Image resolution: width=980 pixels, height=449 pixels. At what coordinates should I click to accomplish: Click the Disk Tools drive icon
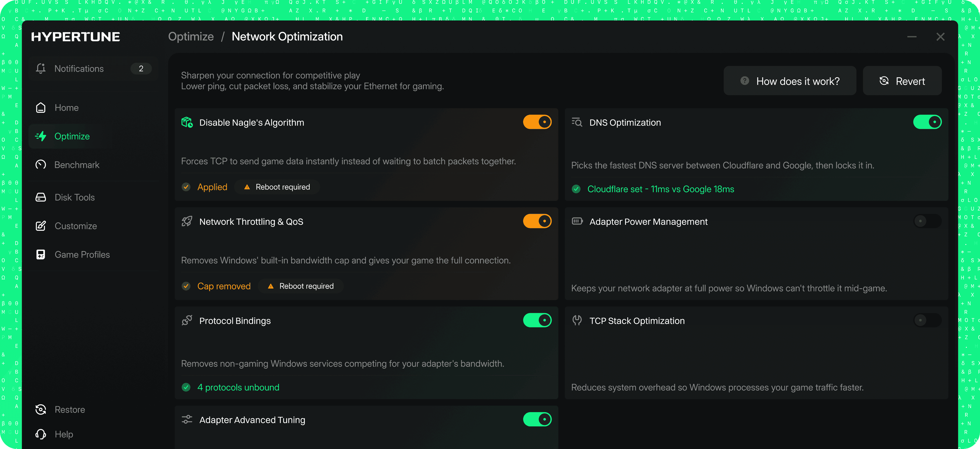[41, 197]
